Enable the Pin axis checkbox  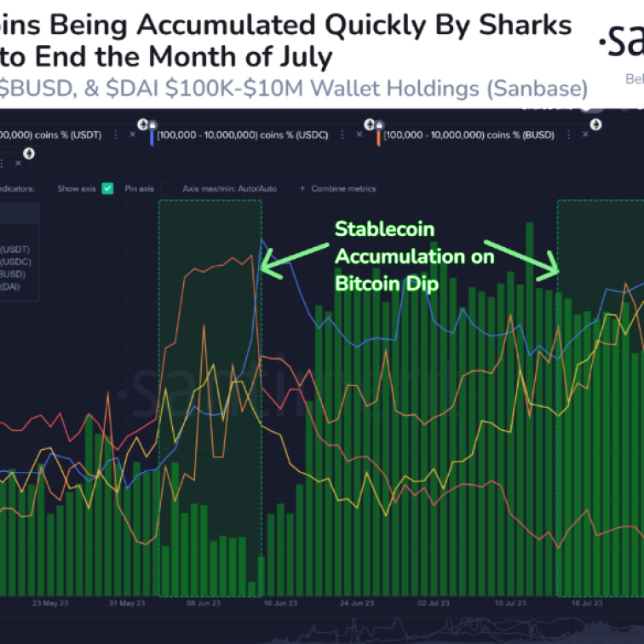[166, 188]
